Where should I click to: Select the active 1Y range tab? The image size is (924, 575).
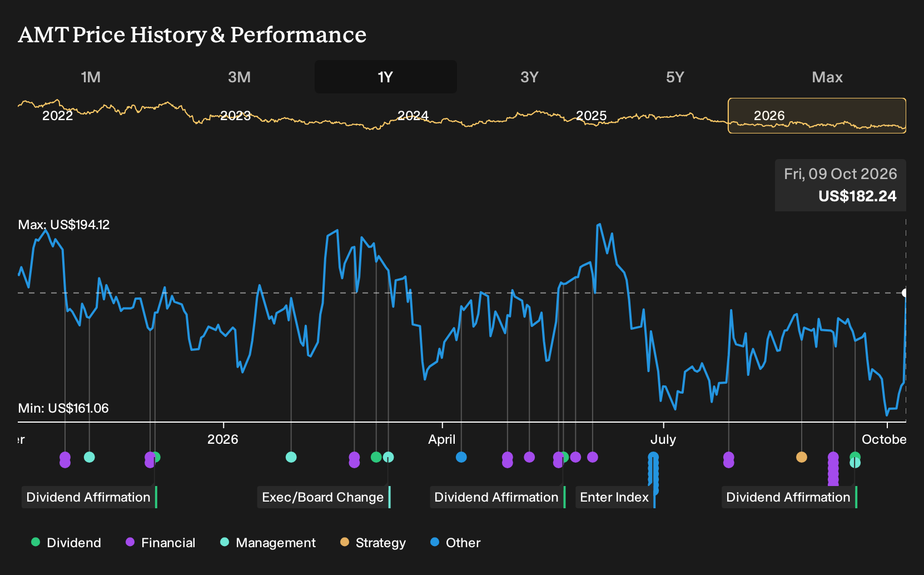pos(386,77)
